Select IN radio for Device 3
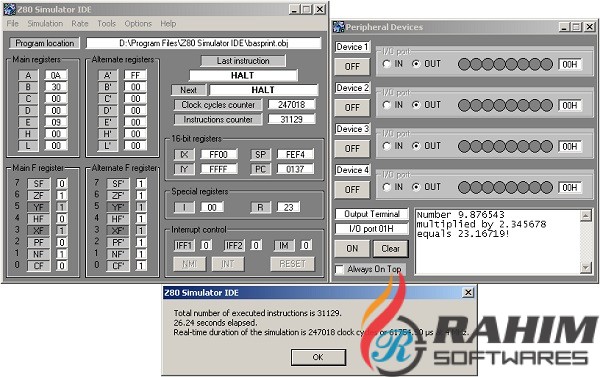600x377 pixels. coord(387,146)
